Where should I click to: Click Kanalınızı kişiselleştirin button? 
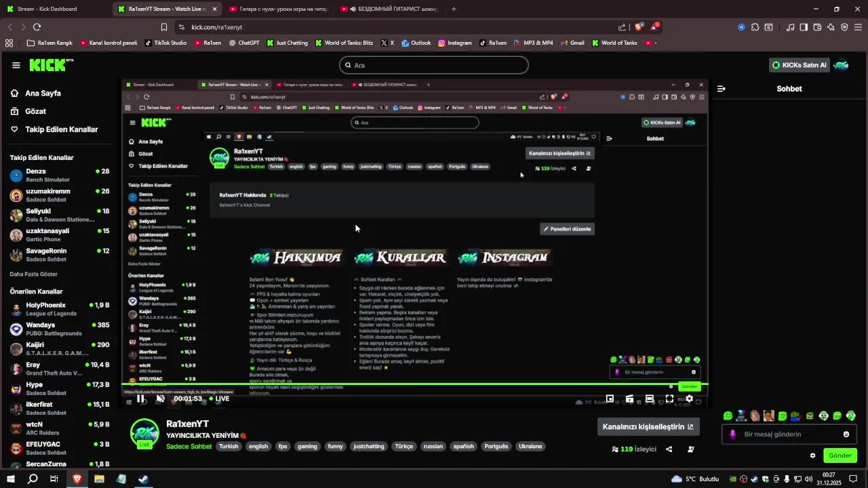coord(648,427)
